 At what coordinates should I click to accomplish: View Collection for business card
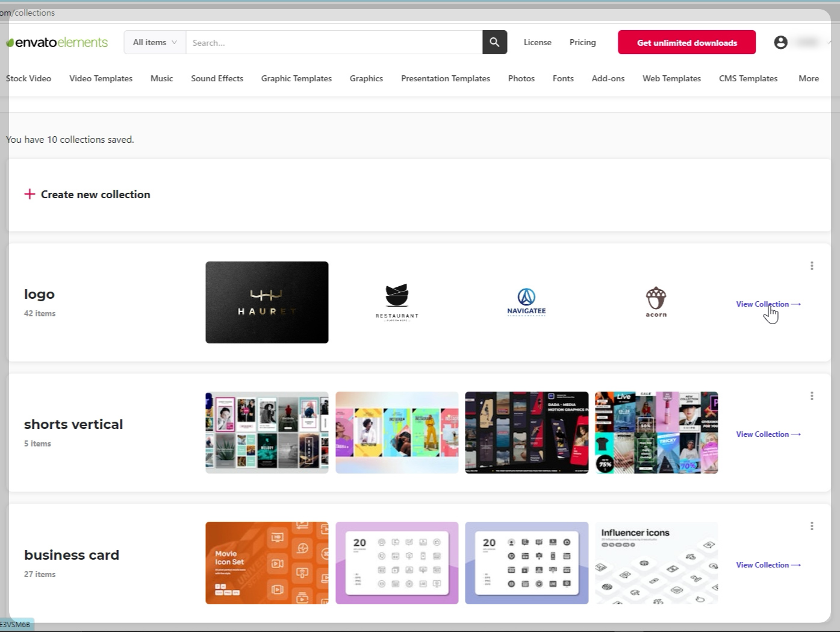768,565
